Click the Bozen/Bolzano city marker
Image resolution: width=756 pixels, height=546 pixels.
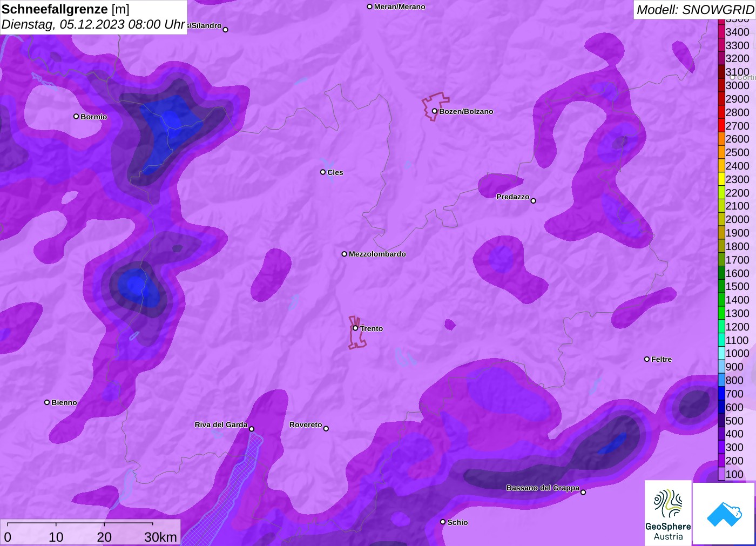coord(434,111)
